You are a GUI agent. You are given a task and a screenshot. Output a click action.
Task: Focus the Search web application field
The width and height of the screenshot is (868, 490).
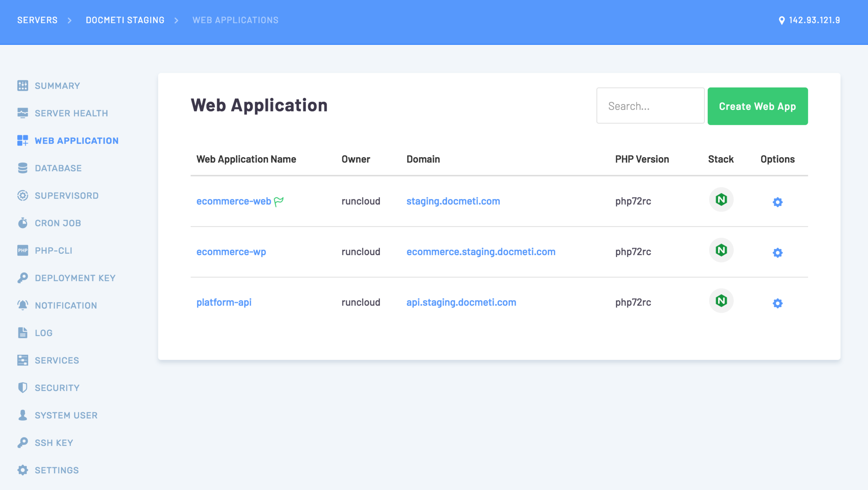pos(650,106)
